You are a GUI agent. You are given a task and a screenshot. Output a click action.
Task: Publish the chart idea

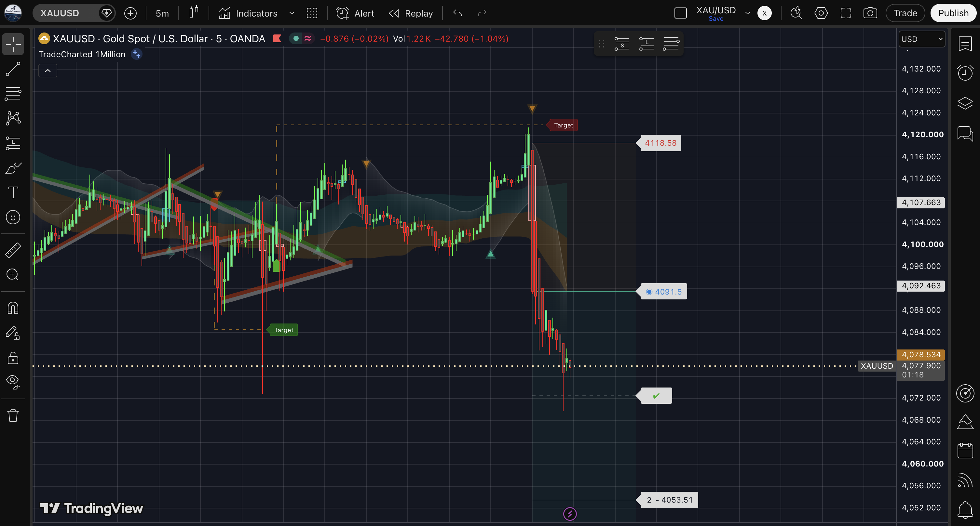(953, 13)
